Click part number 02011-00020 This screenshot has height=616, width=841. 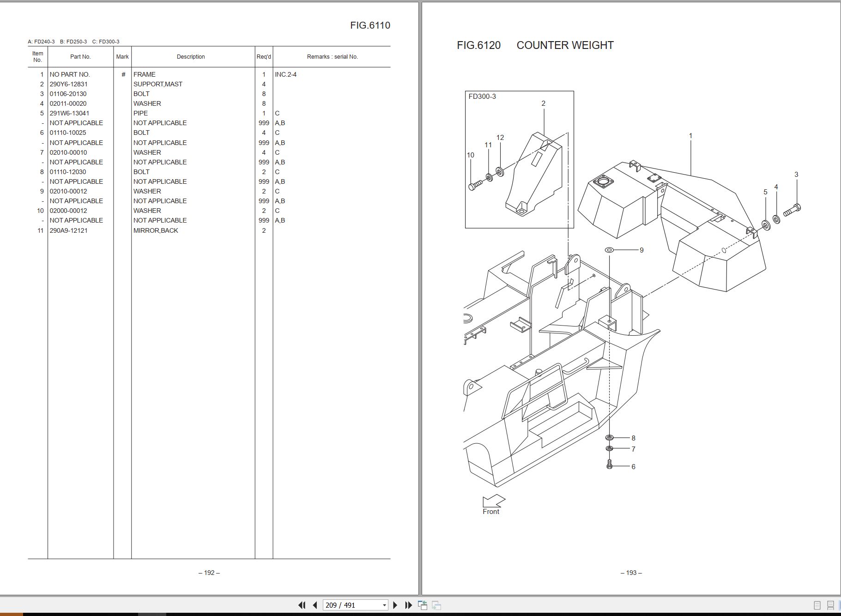tap(68, 103)
